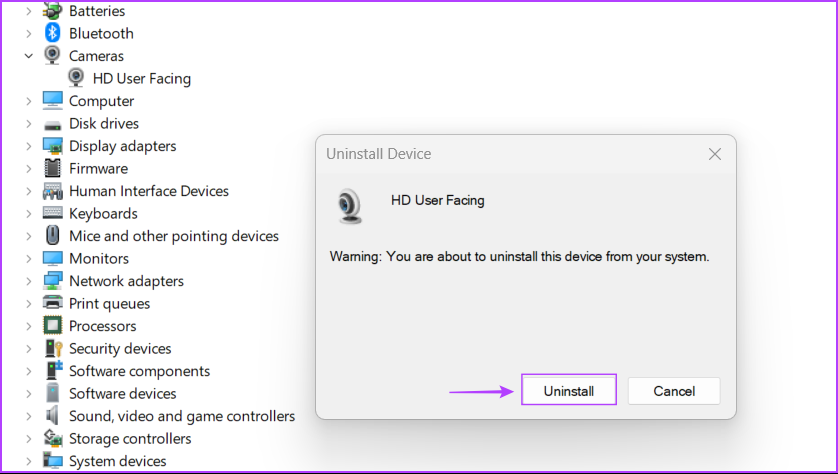
Task: Close the Uninstall Device dialog
Action: [x=715, y=154]
